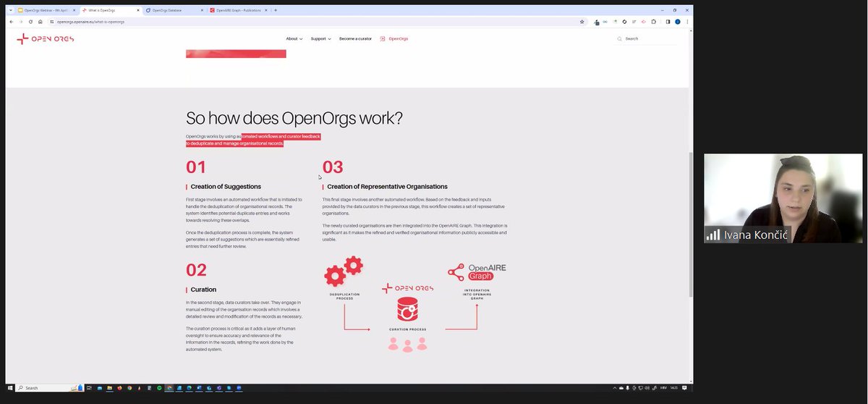Click the OpenAIRE Graph share logo

click(x=477, y=272)
